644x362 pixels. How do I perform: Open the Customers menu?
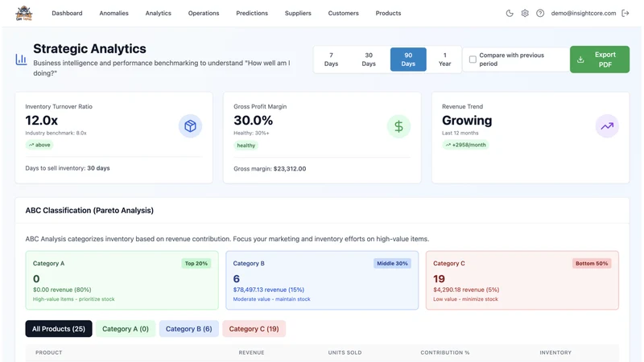(344, 13)
